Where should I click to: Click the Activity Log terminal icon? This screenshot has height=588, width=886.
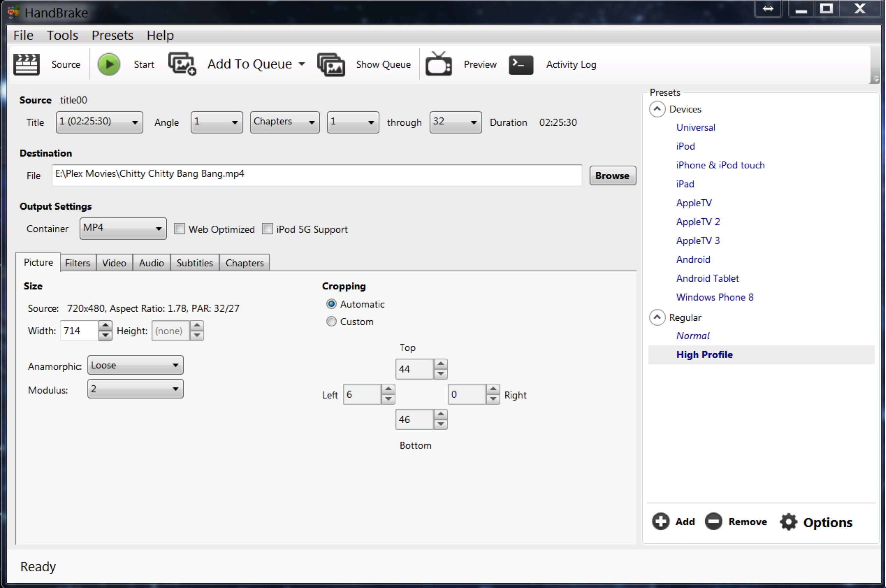pos(521,65)
